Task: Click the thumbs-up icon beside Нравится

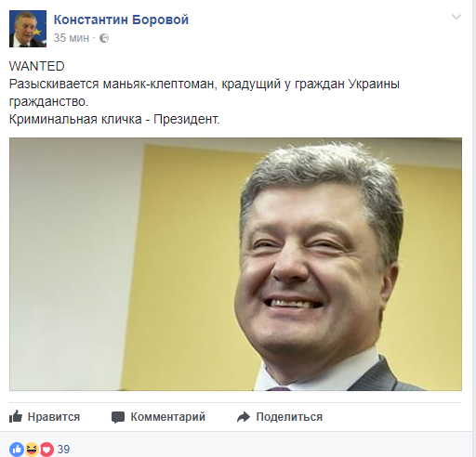Action: tap(16, 416)
